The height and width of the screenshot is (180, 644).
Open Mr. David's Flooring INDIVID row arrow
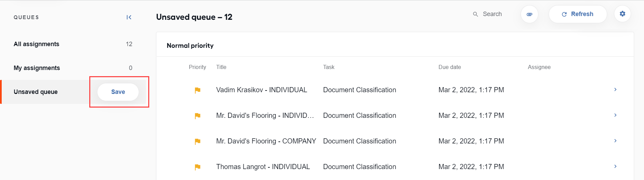point(615,115)
